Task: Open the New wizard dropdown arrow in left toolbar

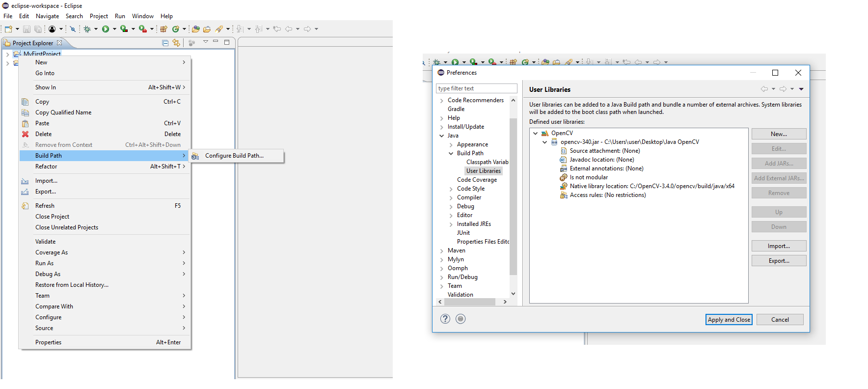Action: click(x=17, y=29)
